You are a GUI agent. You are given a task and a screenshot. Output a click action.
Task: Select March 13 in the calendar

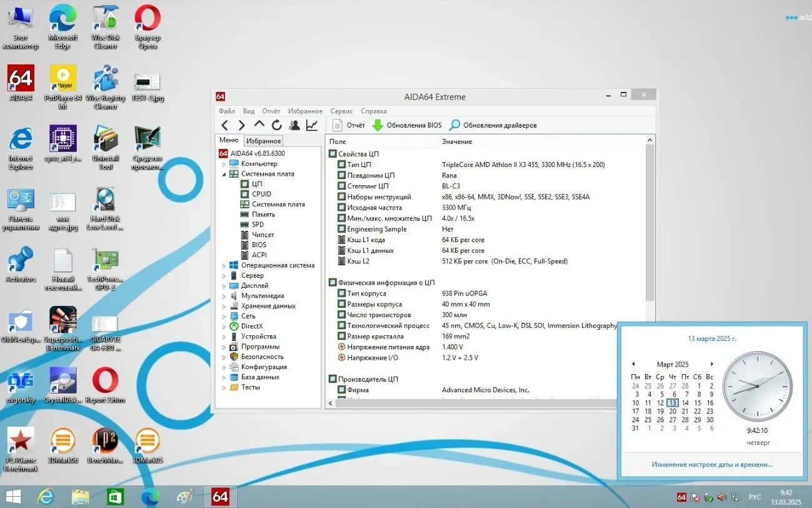click(671, 402)
